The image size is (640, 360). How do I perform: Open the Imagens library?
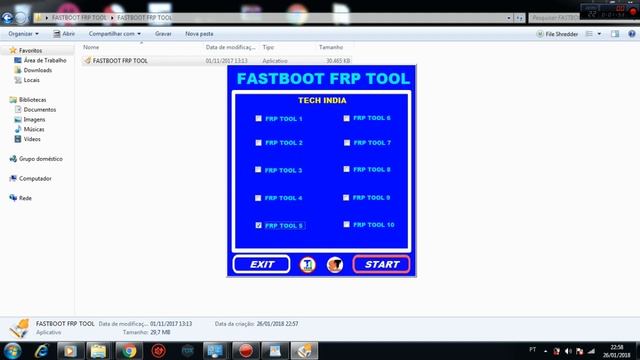[30, 120]
